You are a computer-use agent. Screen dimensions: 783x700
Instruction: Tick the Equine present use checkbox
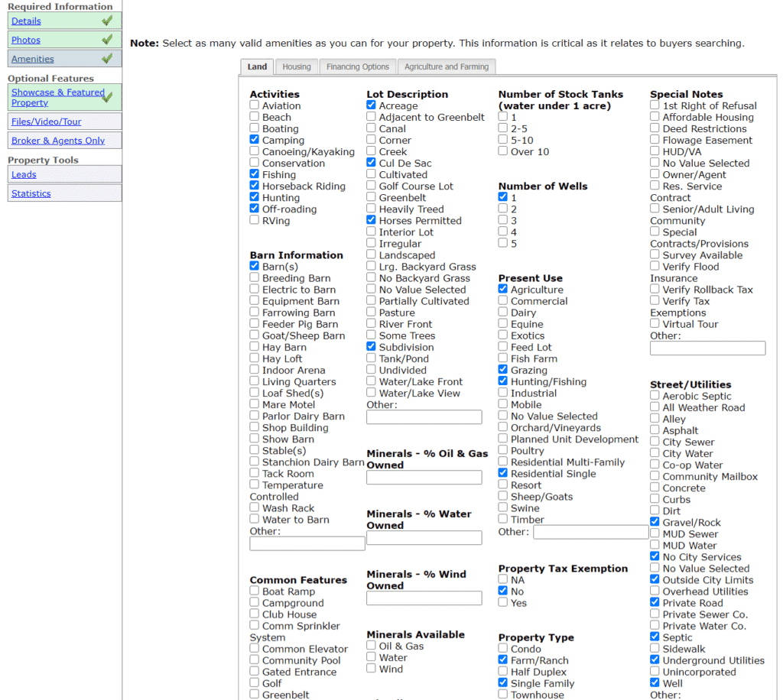pos(503,325)
